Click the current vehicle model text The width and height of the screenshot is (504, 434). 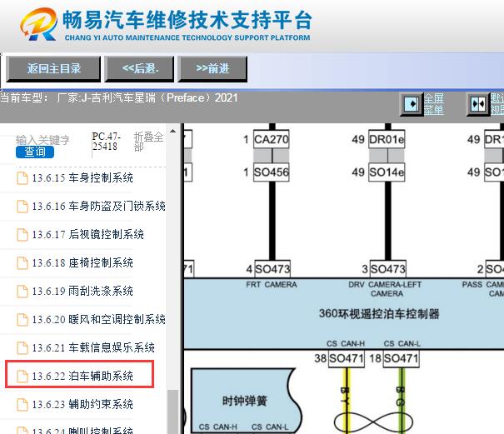click(x=119, y=97)
